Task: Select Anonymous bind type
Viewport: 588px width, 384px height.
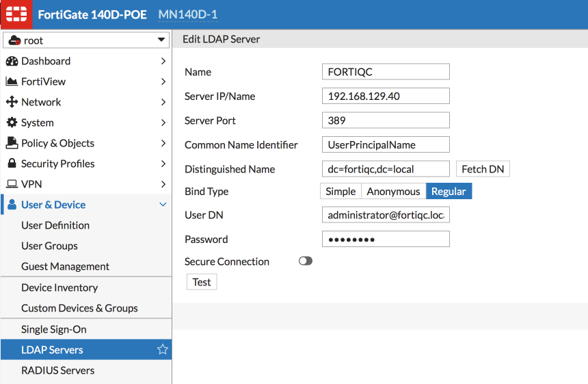Action: click(393, 191)
